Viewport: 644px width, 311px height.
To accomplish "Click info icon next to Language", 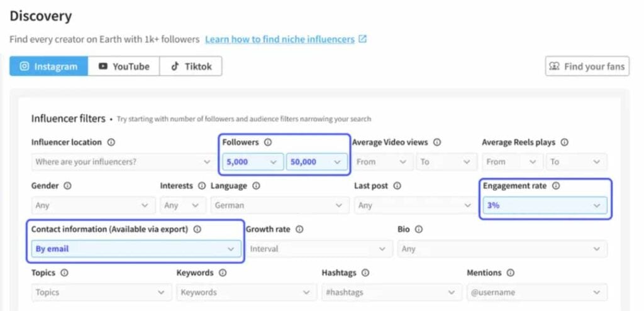I will (256, 186).
